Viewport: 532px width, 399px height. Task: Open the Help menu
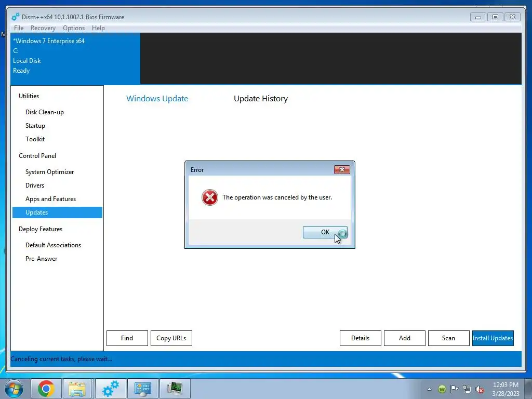coord(98,28)
